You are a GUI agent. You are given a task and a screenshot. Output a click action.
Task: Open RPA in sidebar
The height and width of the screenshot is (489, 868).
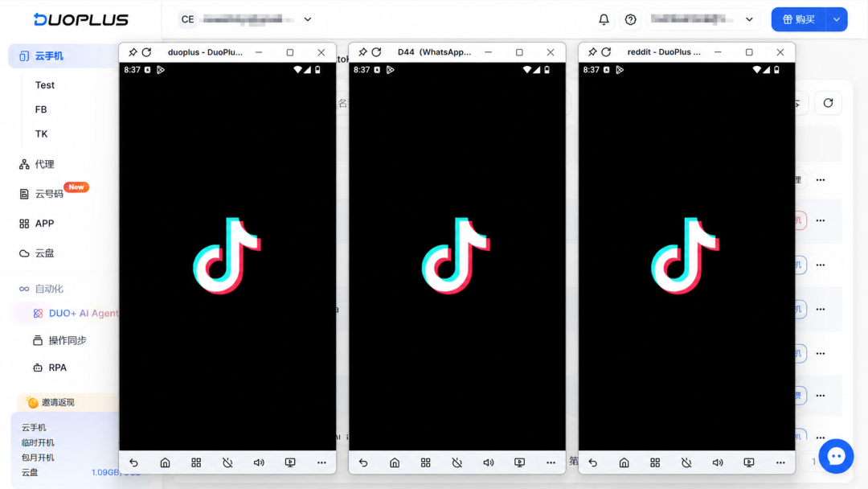pos(50,368)
